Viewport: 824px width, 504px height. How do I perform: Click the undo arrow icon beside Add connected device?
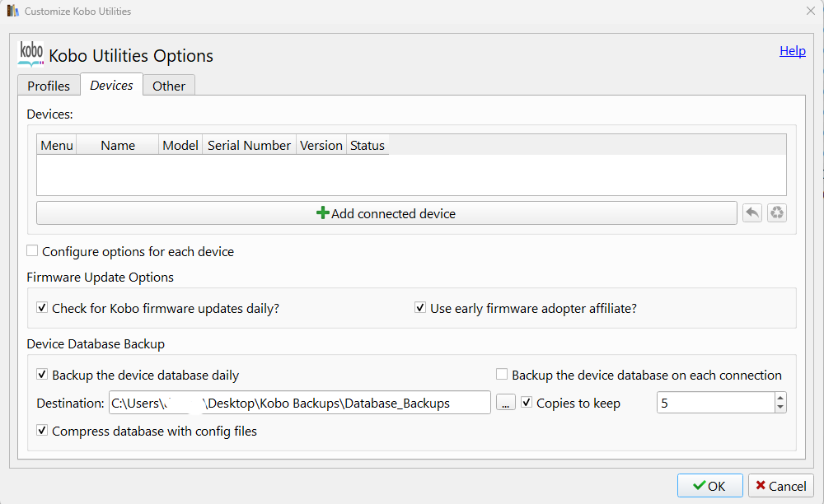click(751, 213)
